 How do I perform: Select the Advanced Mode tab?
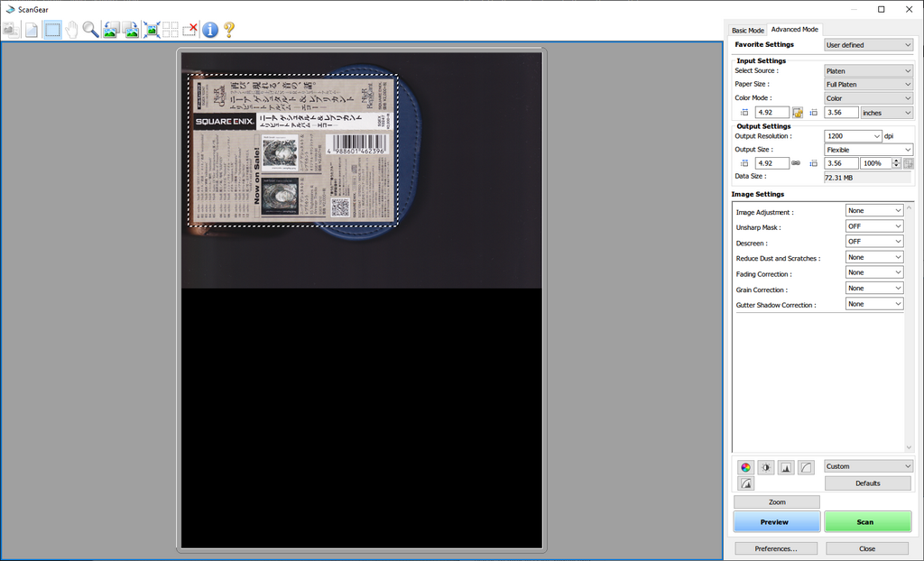794,30
